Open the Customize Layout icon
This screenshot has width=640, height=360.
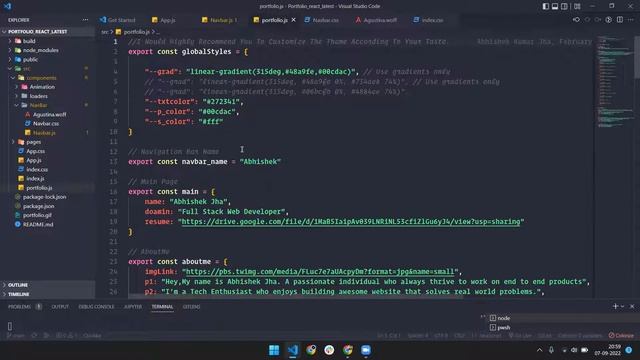[x=577, y=6]
